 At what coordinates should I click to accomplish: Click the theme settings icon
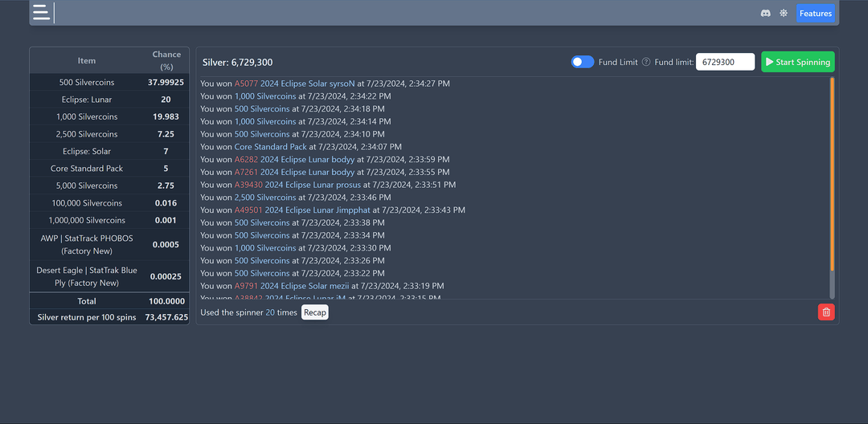(x=784, y=14)
